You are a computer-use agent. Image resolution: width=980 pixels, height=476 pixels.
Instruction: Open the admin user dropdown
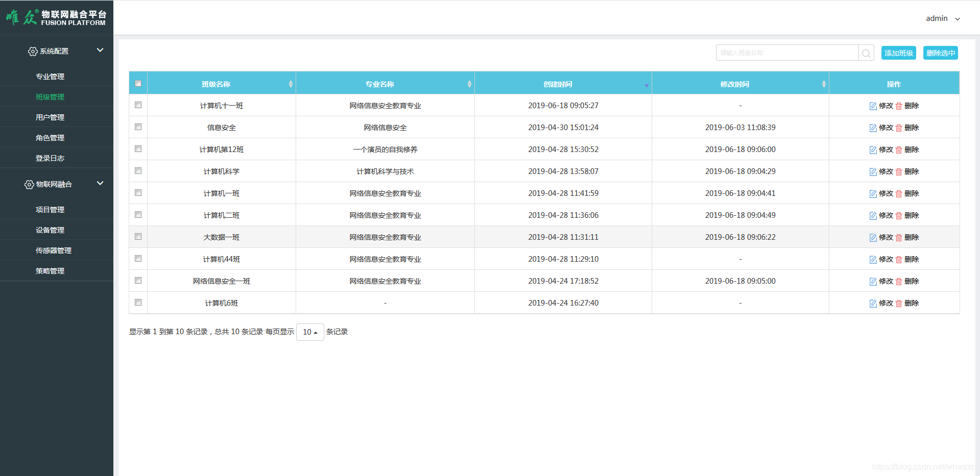[x=943, y=18]
